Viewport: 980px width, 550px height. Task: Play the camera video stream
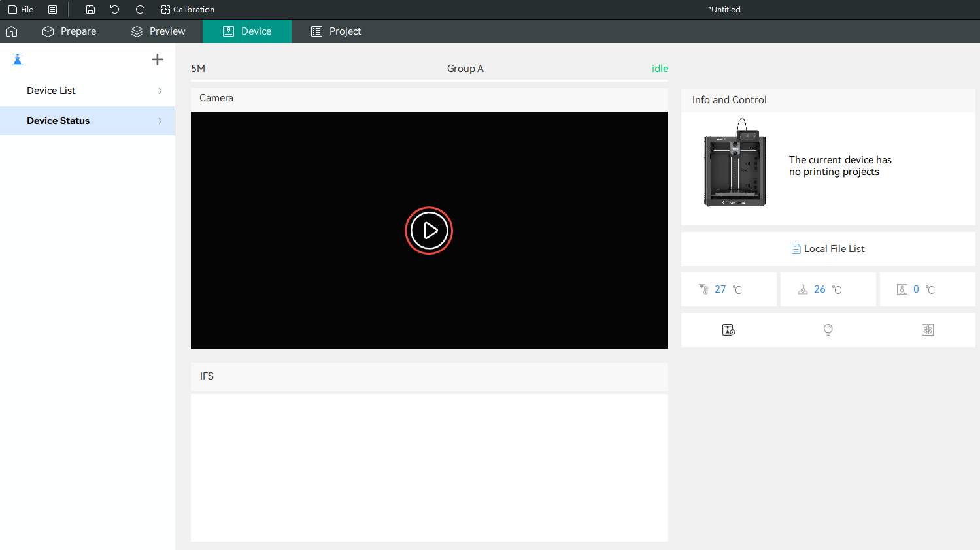[x=429, y=231]
